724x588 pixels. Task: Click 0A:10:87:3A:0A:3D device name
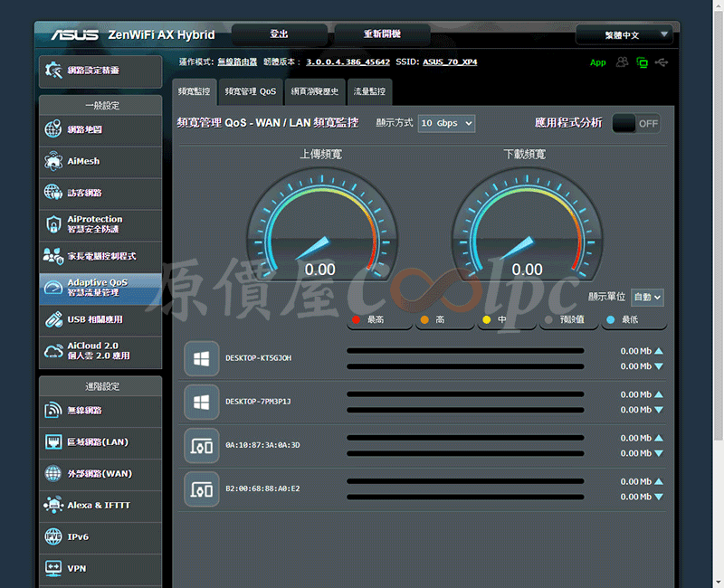(262, 445)
